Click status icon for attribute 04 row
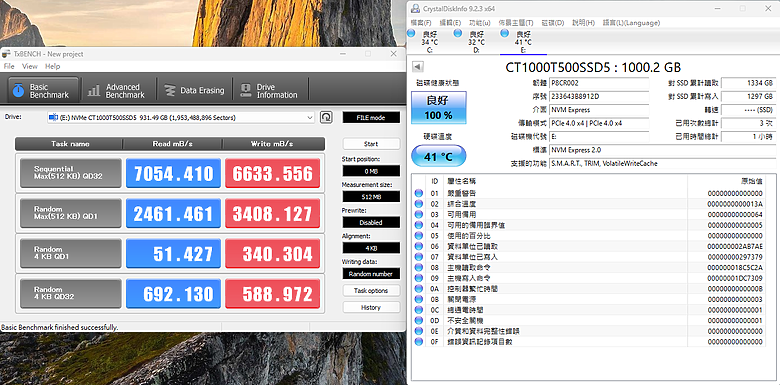Screen dimensions: 780x385 [x=418, y=225]
